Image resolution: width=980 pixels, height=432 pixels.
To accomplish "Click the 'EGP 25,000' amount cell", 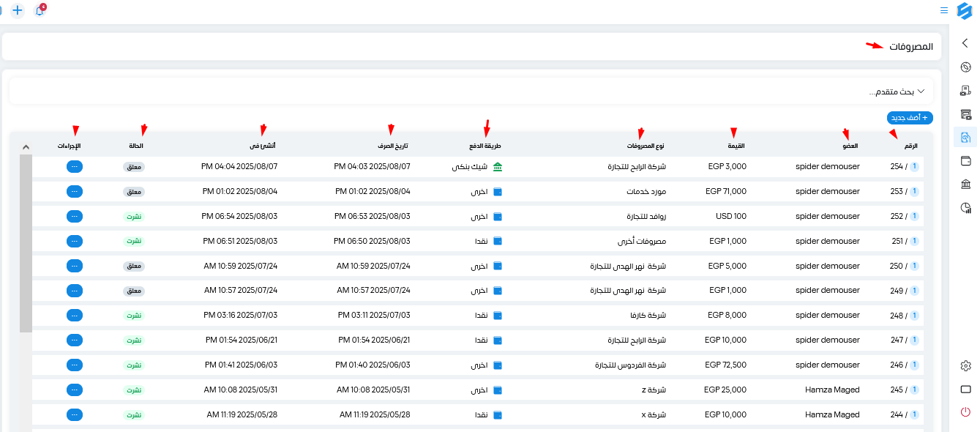I will coord(726,390).
